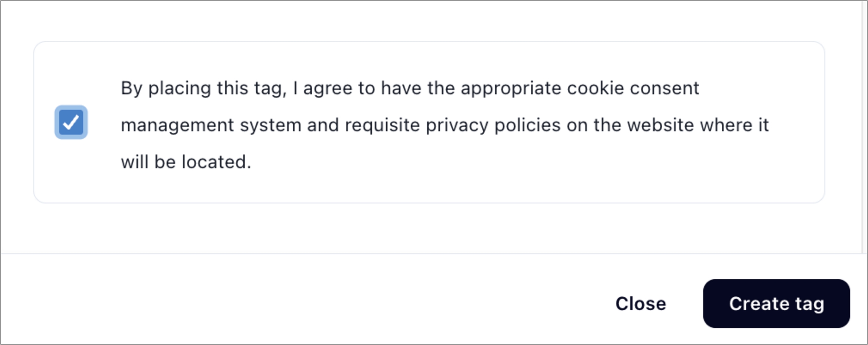
Task: Click the word "tag" in the Create tag button
Action: (810, 304)
